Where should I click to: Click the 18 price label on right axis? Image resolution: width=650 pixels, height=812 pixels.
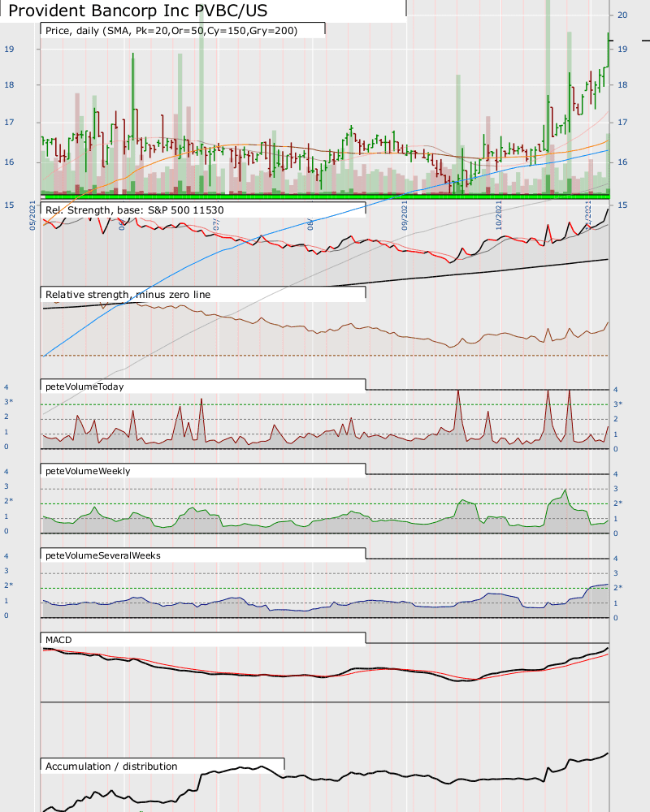[622, 85]
